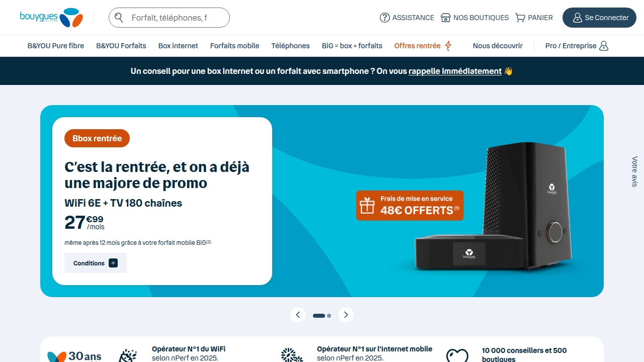Image resolution: width=644 pixels, height=362 pixels.
Task: Open the Forfaits mobile menu
Action: point(234,46)
